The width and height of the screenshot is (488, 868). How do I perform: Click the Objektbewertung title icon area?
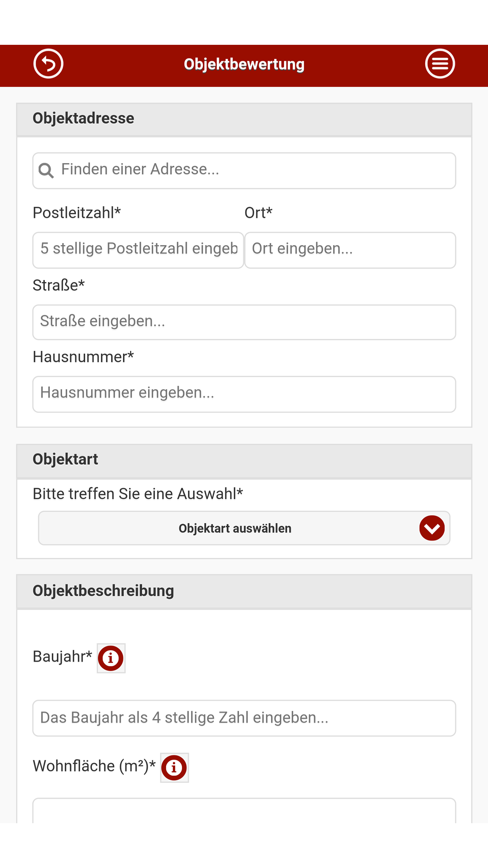pyautogui.click(x=244, y=63)
